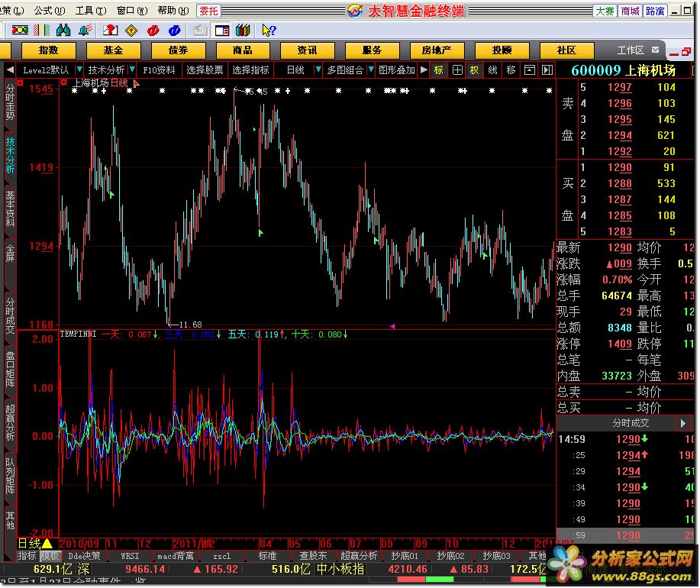Screen dimensions: 700x588
Task: Select the macd背离 indicator tab
Action: tap(176, 556)
